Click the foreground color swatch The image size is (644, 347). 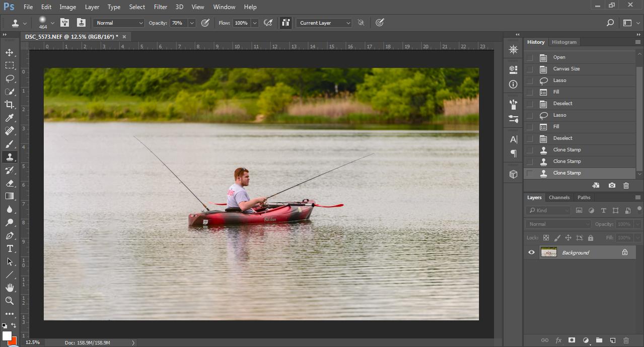pos(7,336)
